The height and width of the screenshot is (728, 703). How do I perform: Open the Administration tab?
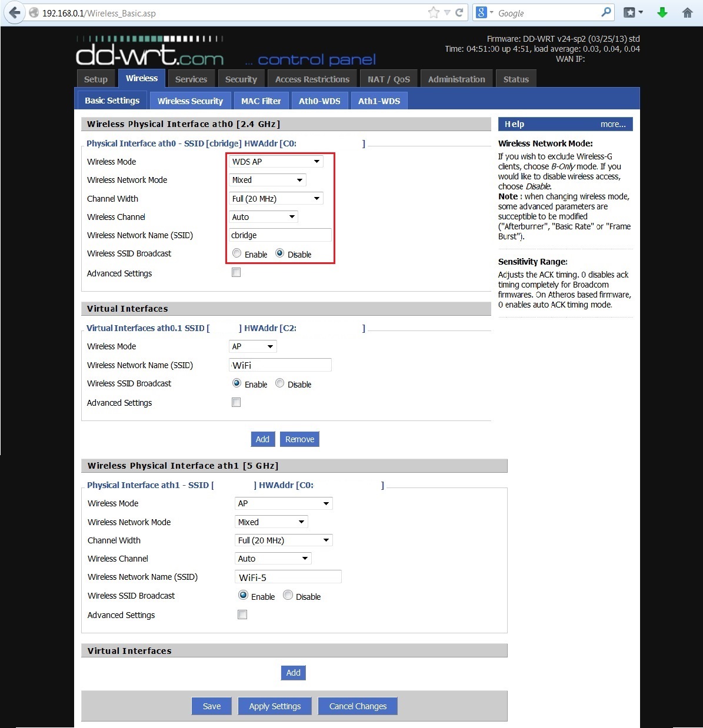tap(457, 79)
